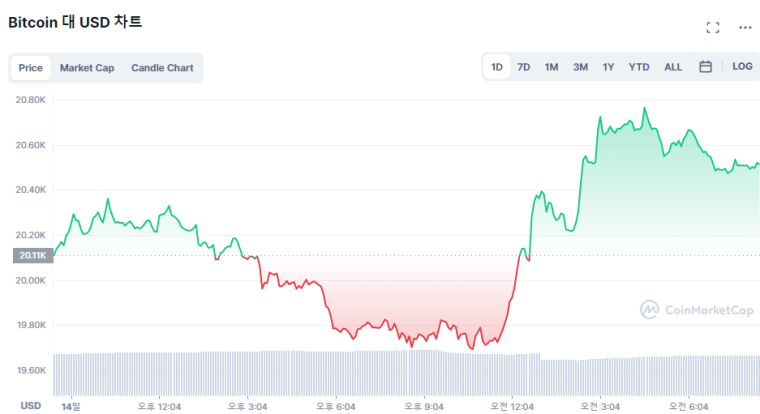Click the CoinMarketCap watermark logo
Screen dimensions: 760x414
(x=697, y=310)
